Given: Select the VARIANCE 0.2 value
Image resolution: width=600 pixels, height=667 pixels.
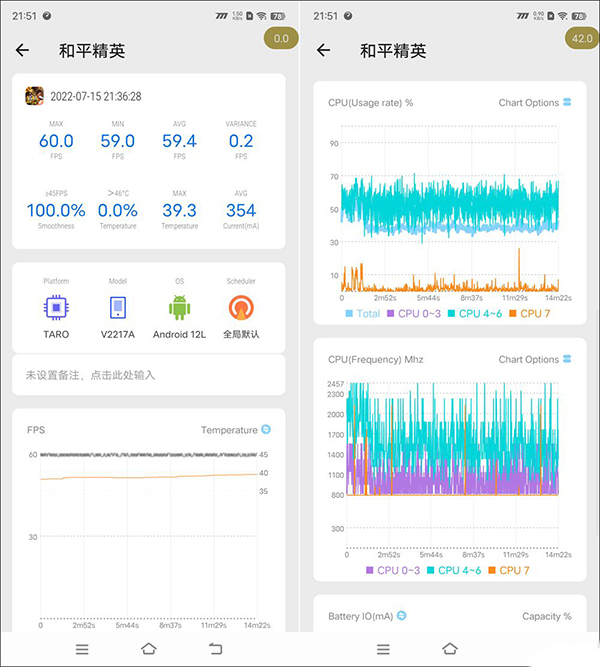Looking at the screenshot, I should (241, 141).
